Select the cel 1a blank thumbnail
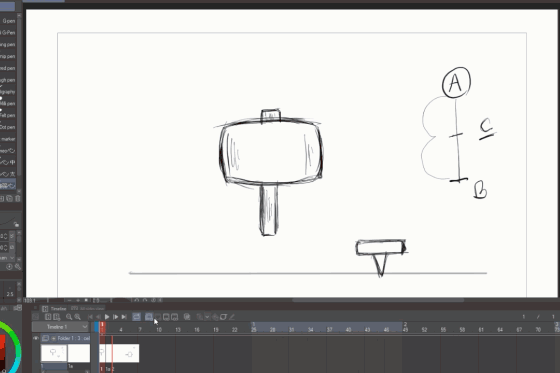The width and height of the screenshot is (560, 373). [79, 353]
